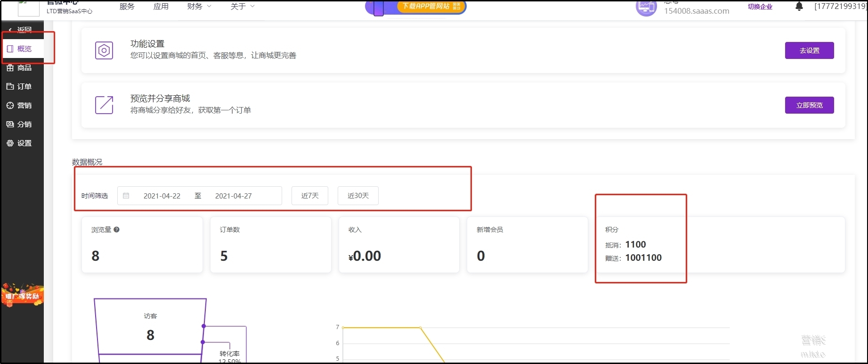Click the calendar icon in date filter
Image resolution: width=868 pixels, height=364 pixels.
tap(126, 196)
